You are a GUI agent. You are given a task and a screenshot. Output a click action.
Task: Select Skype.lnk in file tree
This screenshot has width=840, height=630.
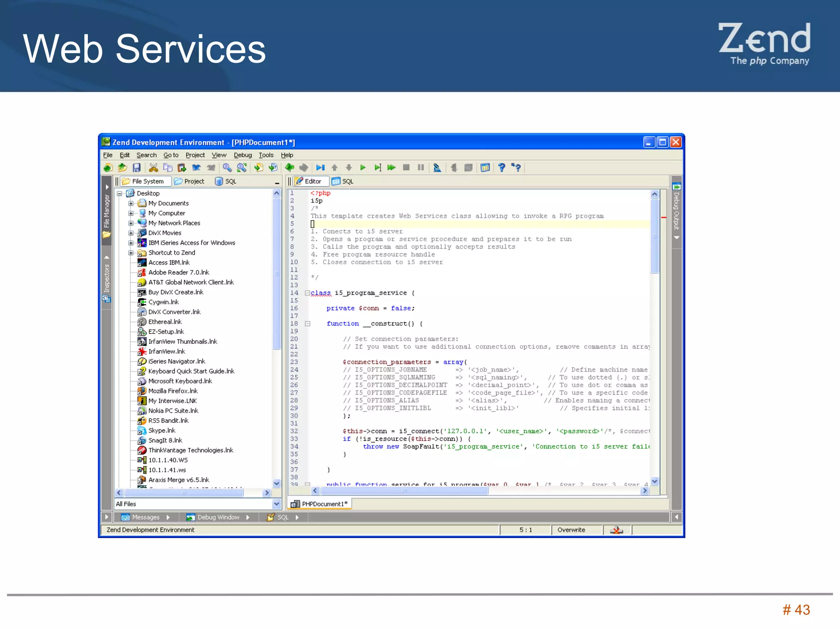coord(162,430)
